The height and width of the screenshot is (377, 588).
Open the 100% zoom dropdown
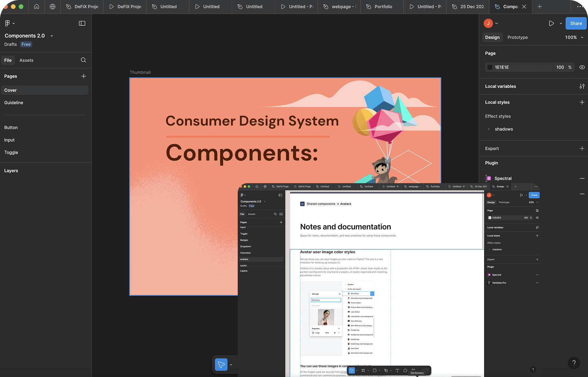(574, 37)
